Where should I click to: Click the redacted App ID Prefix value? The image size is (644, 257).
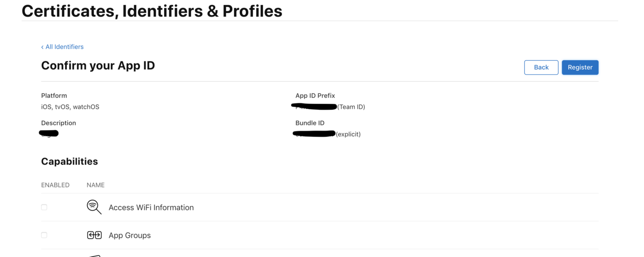pos(314,107)
